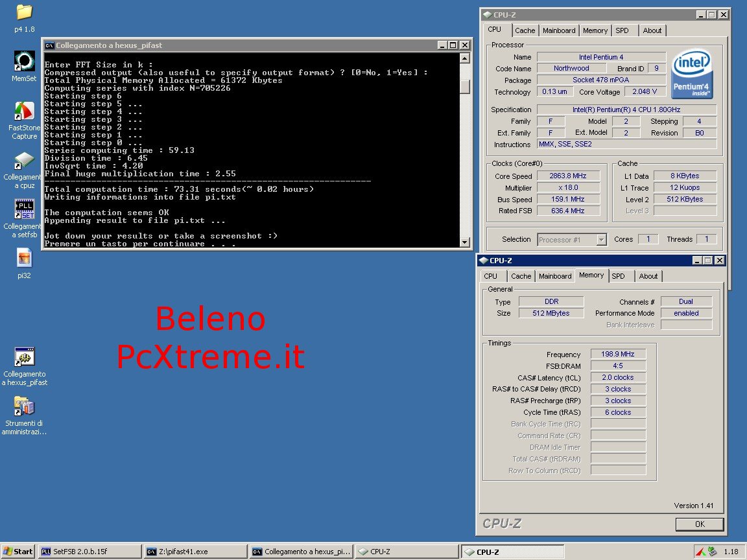Switch to first CPU-Z taskbar button
The height and width of the screenshot is (560, 747).
click(407, 552)
